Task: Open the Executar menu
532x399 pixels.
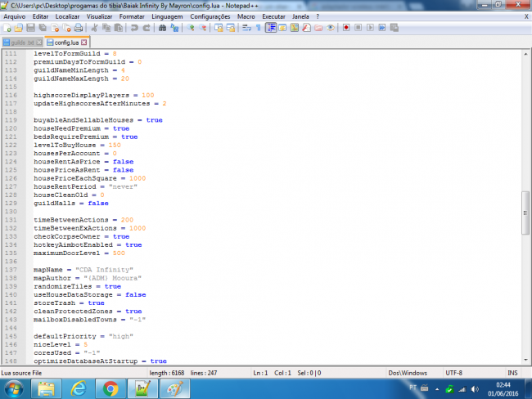Action: point(273,16)
